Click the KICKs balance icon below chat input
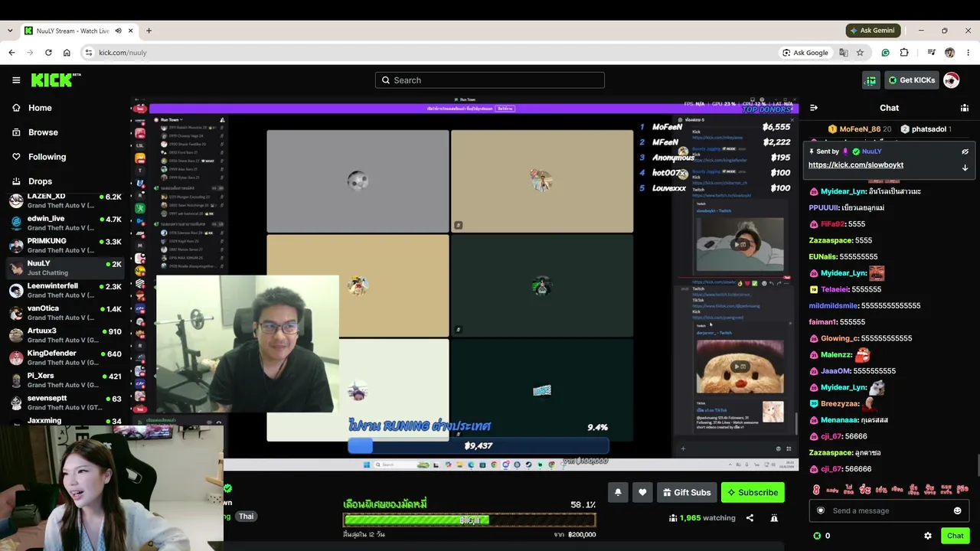 click(817, 536)
